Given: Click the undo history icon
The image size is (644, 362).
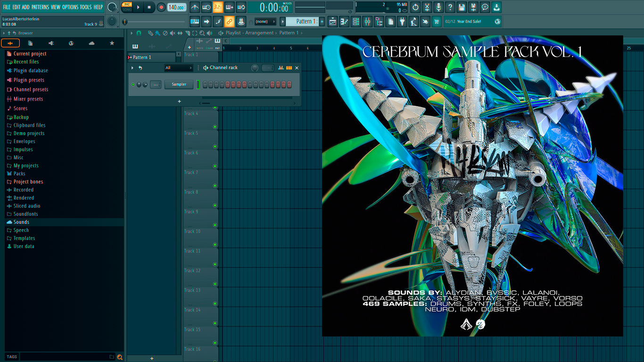Looking at the screenshot, I should [415, 8].
